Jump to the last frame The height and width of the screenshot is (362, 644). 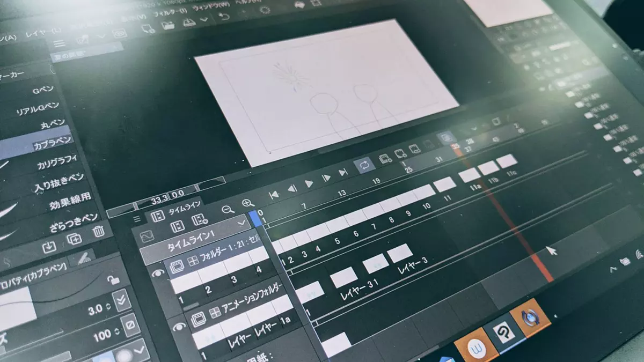(x=343, y=172)
